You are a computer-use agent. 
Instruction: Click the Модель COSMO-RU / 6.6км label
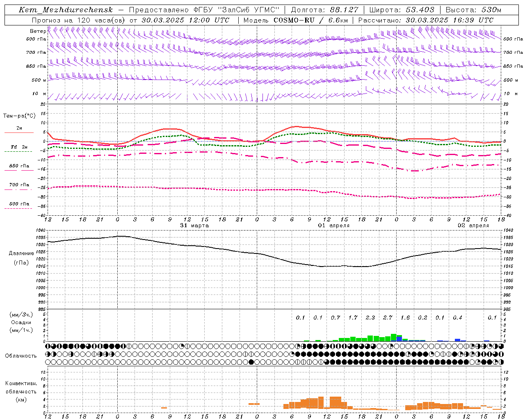click(295, 20)
